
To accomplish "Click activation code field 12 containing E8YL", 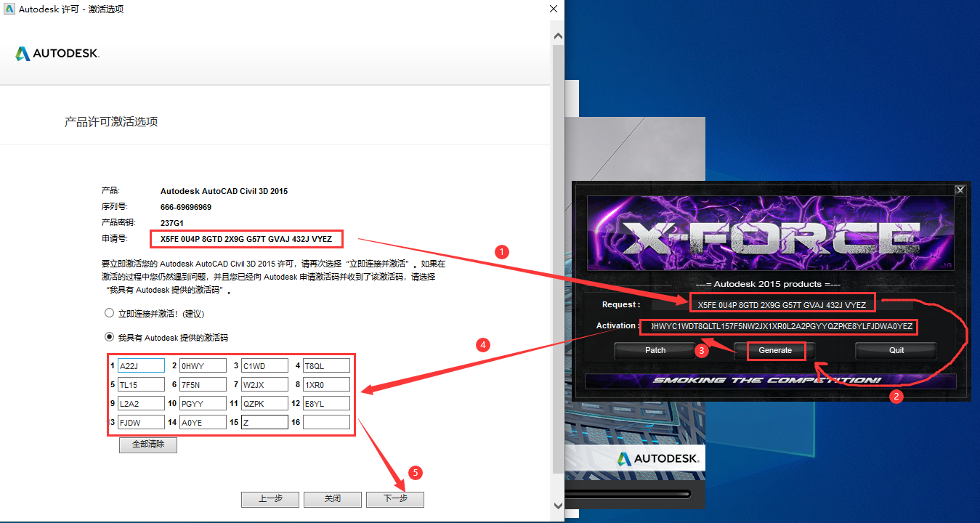I will coord(326,403).
